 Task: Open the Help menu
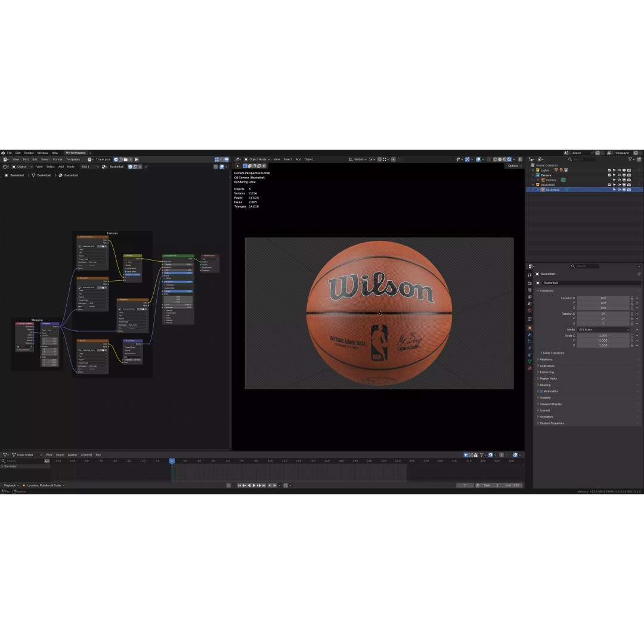coord(55,153)
